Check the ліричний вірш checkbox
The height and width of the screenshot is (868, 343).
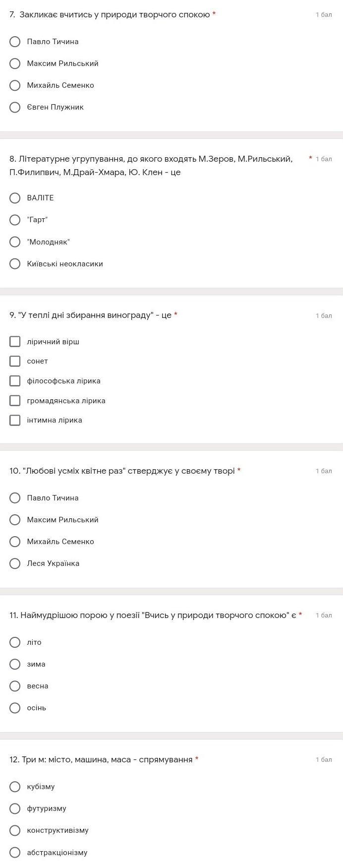click(x=15, y=342)
